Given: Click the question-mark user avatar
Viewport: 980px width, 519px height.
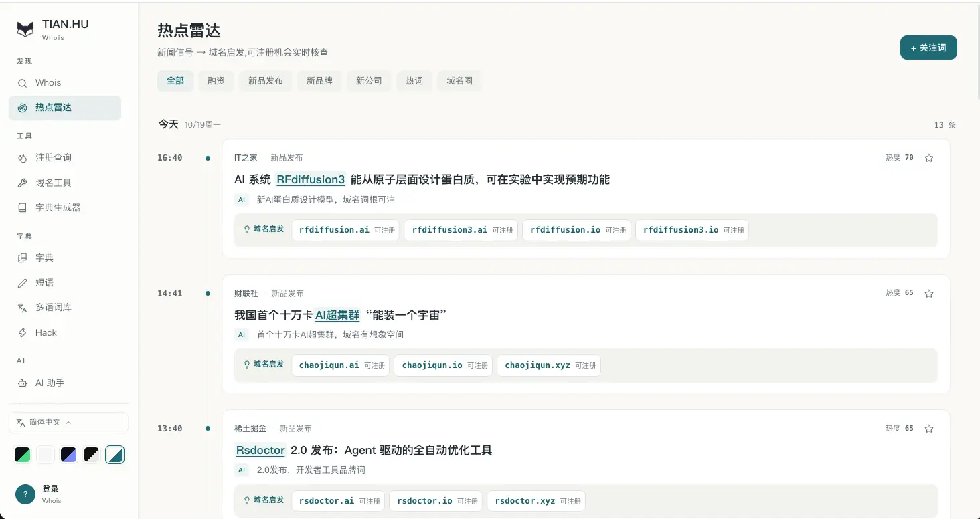Looking at the screenshot, I should click(x=25, y=494).
